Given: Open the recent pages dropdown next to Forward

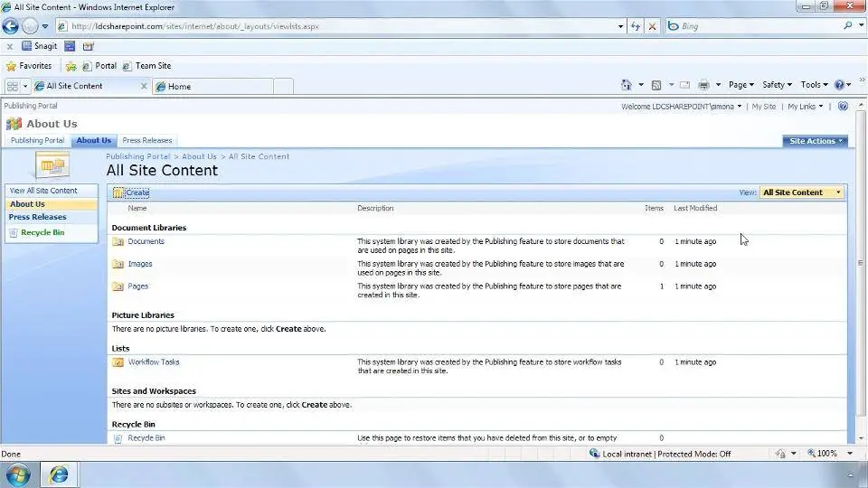Looking at the screenshot, I should pyautogui.click(x=45, y=26).
